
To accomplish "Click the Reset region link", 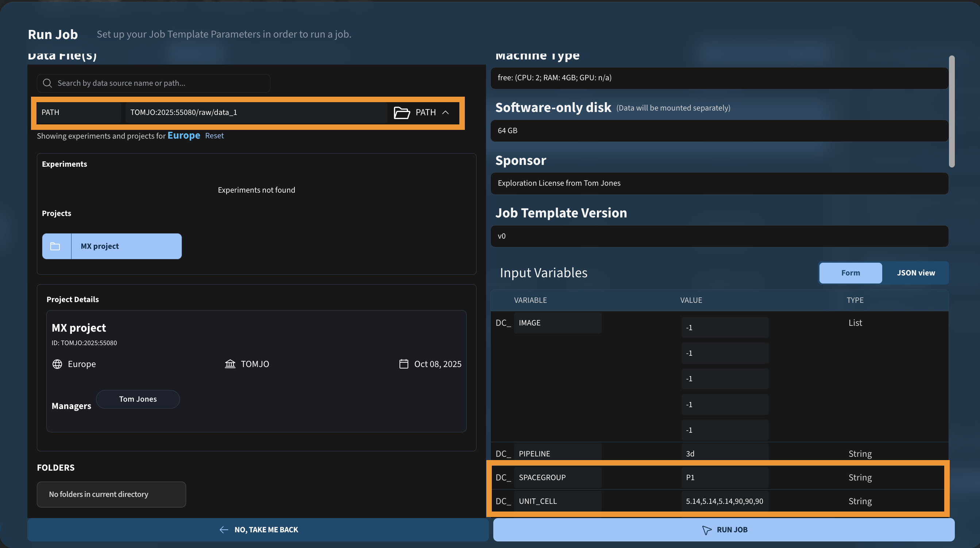I will pos(214,136).
